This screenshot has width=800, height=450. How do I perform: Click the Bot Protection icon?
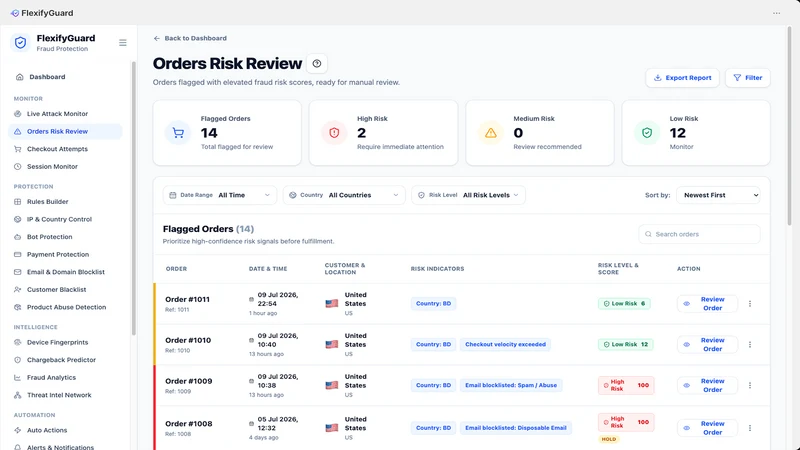coord(17,237)
